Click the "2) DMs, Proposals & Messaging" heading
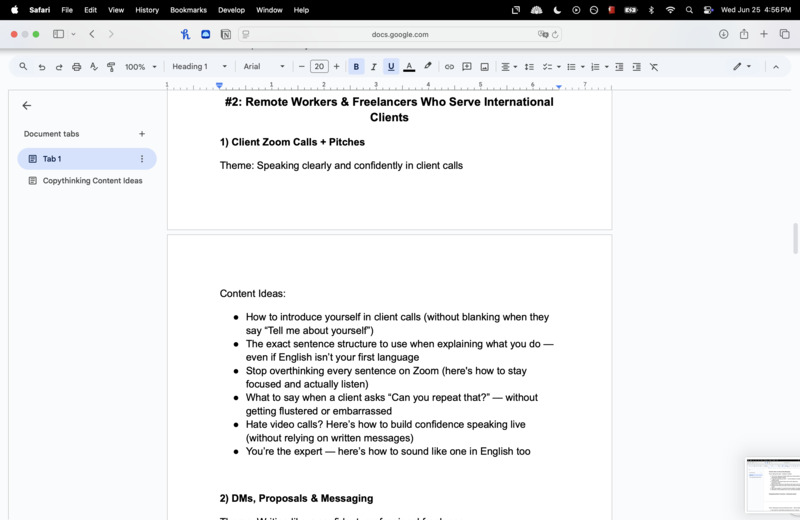 (296, 498)
